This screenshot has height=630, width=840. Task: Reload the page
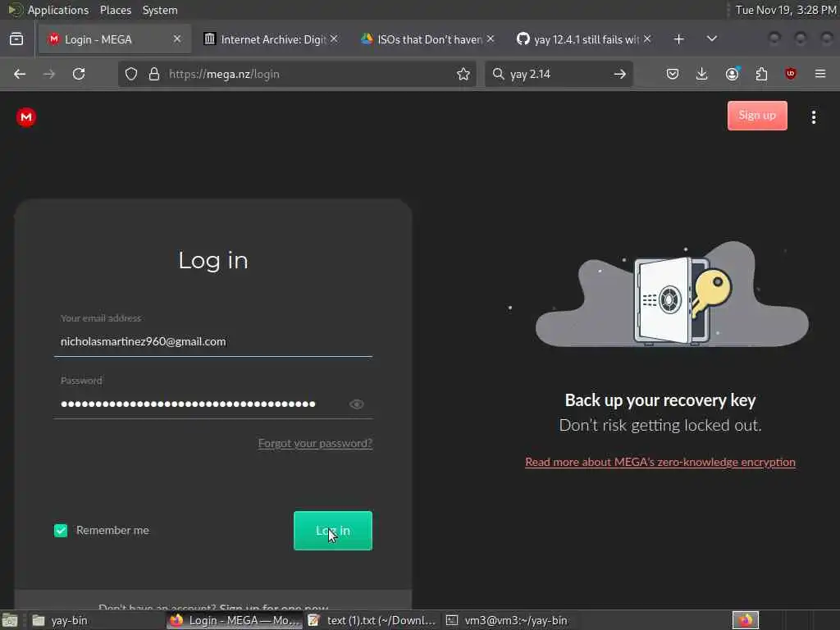[x=79, y=74]
